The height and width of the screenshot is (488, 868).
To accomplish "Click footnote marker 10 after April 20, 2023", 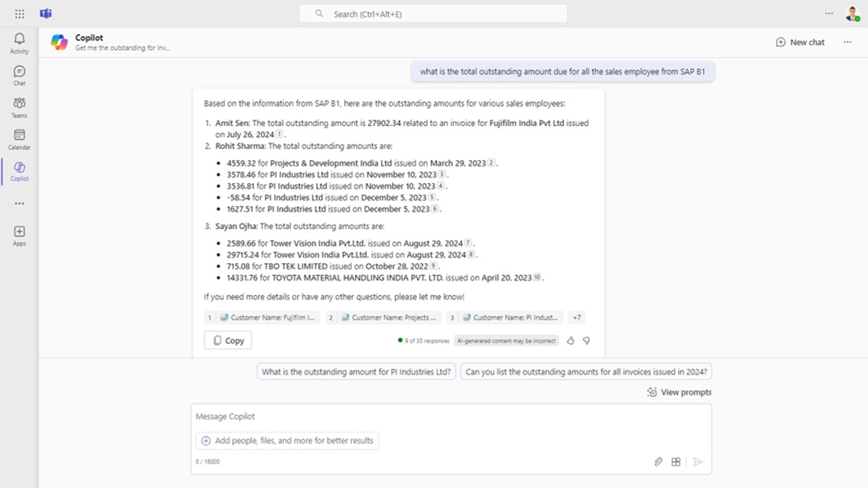I will click(537, 278).
